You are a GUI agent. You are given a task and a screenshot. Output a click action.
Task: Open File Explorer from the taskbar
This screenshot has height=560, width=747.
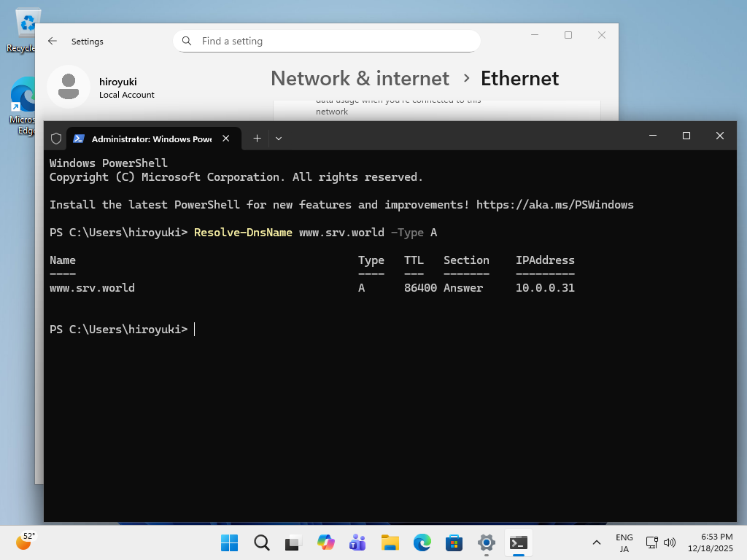pos(390,542)
